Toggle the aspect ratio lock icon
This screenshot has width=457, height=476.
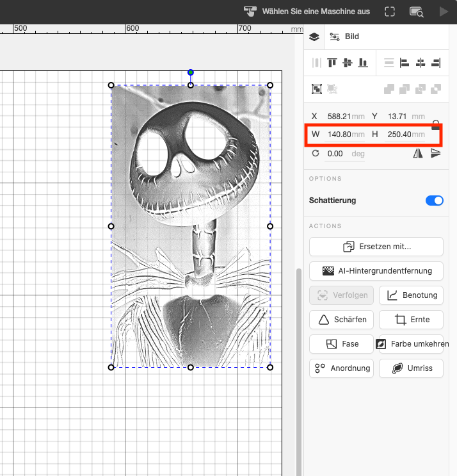click(435, 125)
